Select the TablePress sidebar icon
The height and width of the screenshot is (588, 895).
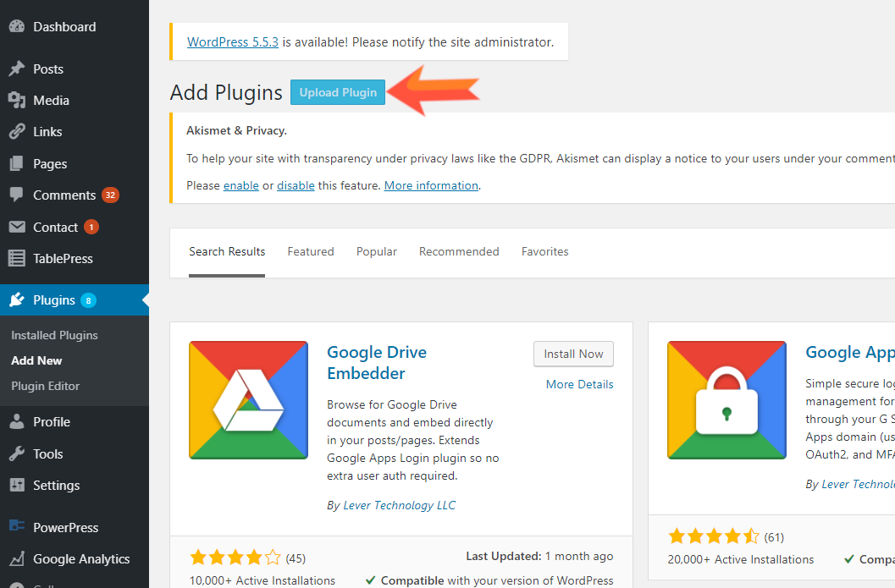pyautogui.click(x=18, y=258)
